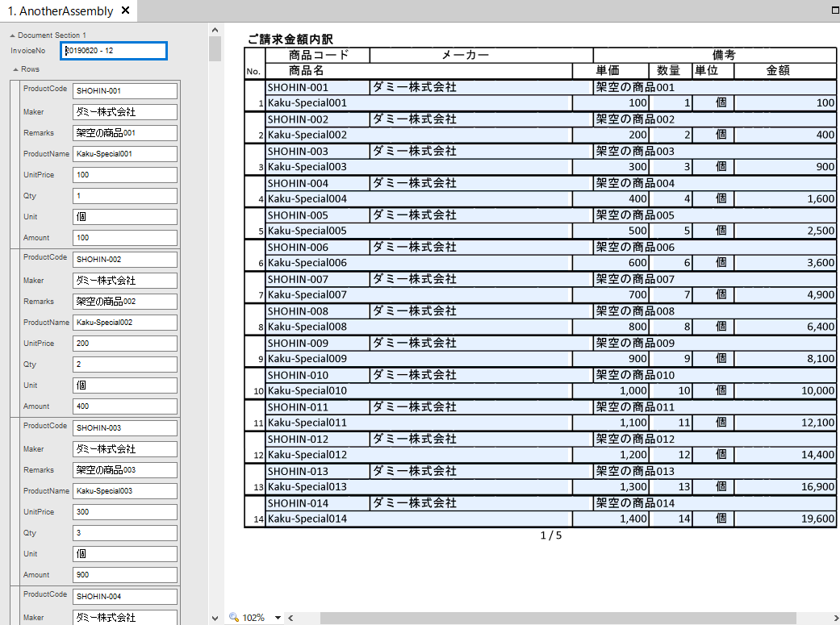Click the page indicator 1 / 5

pos(550,535)
